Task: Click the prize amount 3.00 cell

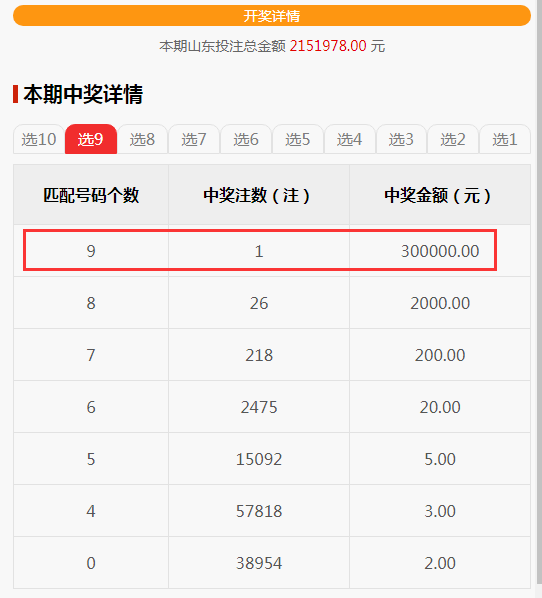Action: tap(440, 511)
